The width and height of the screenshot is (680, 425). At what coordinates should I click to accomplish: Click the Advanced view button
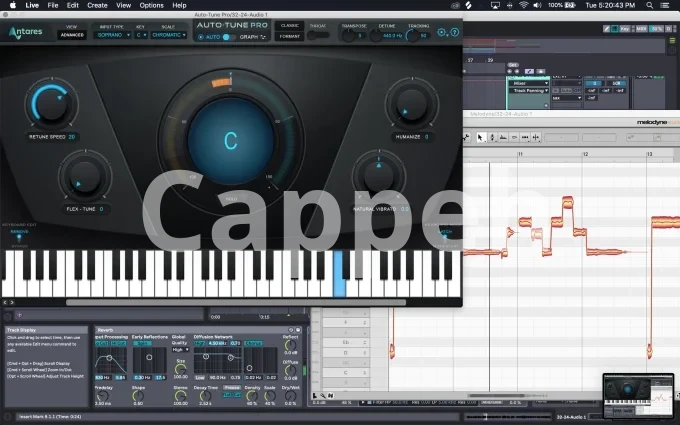(x=72, y=35)
